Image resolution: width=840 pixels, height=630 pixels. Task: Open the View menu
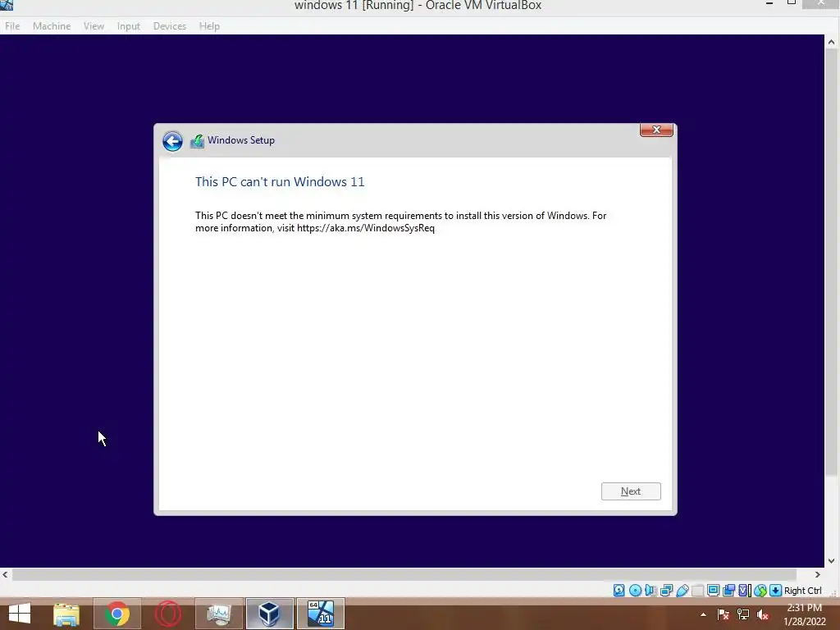94,25
